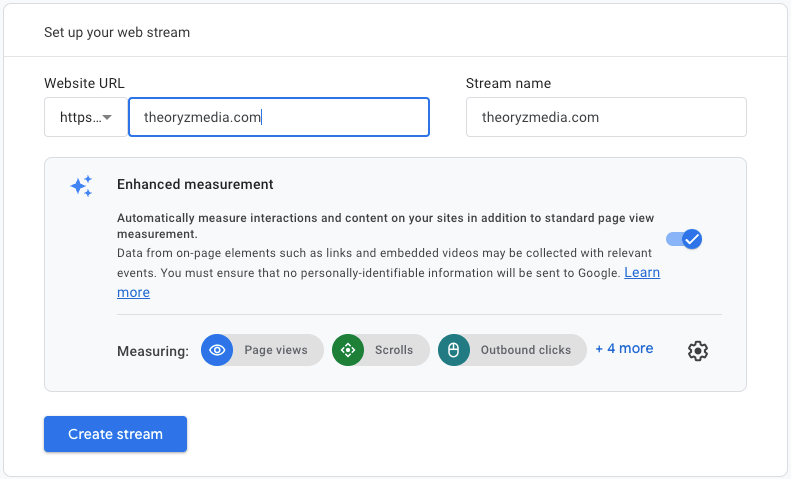Click the 'Website URL' label
This screenshot has width=791, height=479.
tap(84, 83)
